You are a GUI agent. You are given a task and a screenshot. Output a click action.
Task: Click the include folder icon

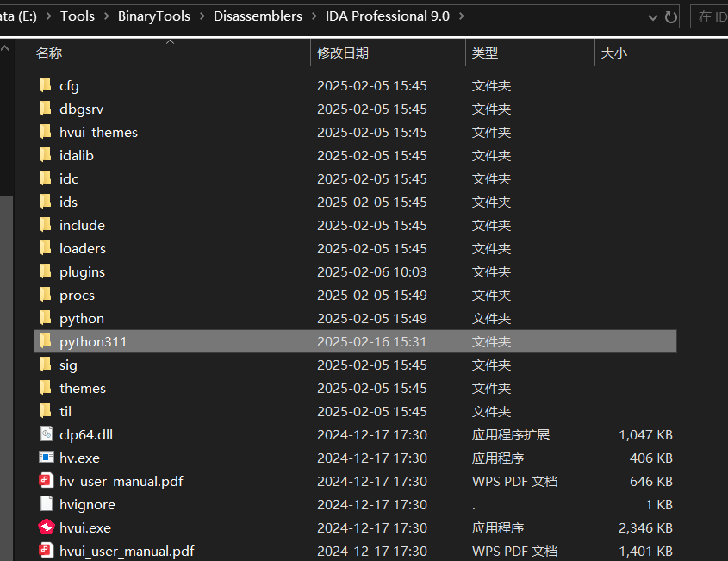46,224
